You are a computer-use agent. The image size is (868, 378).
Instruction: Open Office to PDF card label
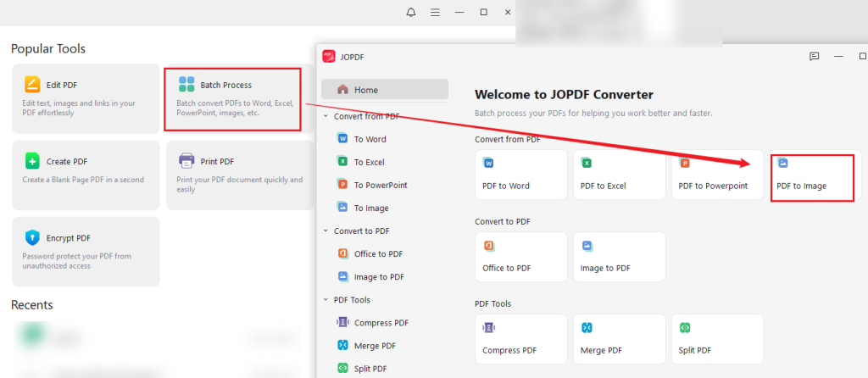(x=507, y=268)
